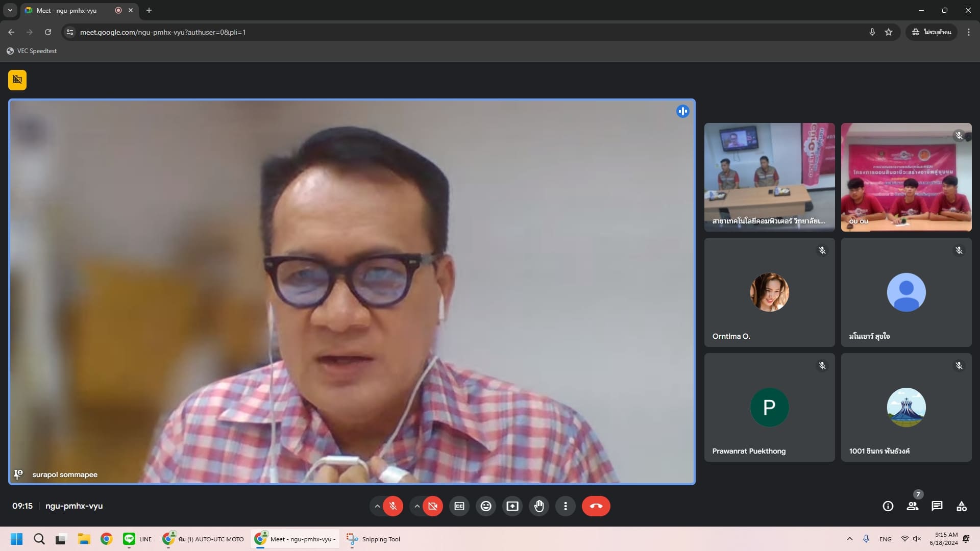The width and height of the screenshot is (980, 551).
Task: Switch to Snipping Tool in taskbar
Action: [374, 539]
